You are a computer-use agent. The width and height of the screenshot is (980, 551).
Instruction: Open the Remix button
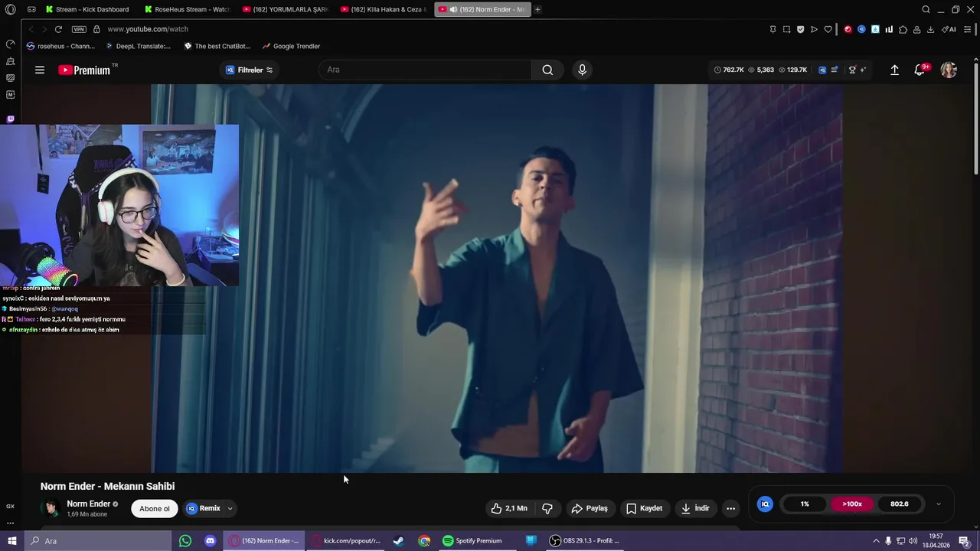point(204,508)
